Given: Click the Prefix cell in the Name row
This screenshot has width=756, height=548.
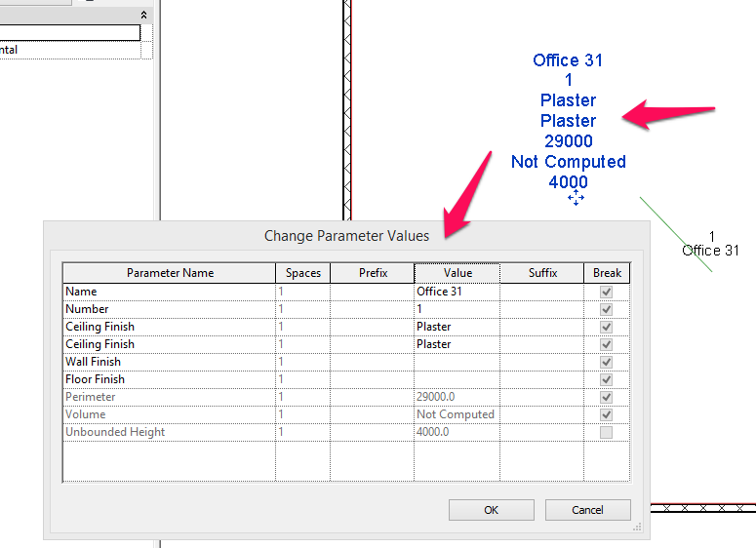Looking at the screenshot, I should click(373, 292).
